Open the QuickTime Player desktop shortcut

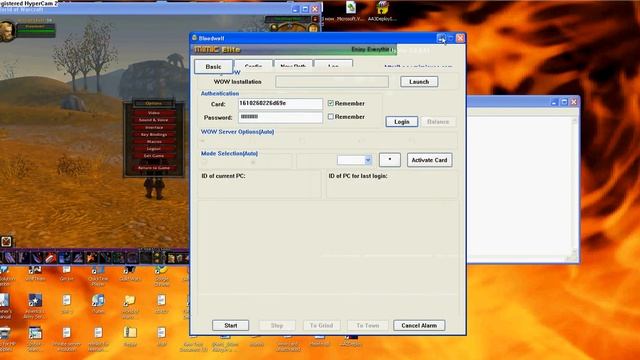pyautogui.click(x=98, y=276)
